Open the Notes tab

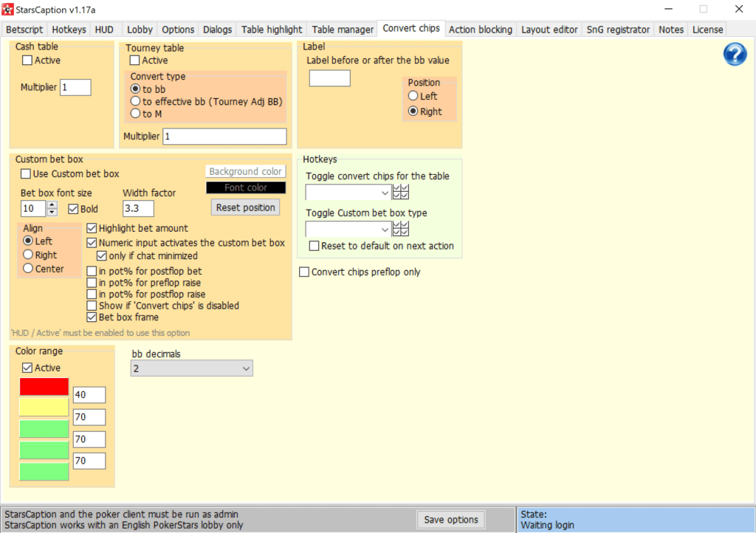[671, 30]
